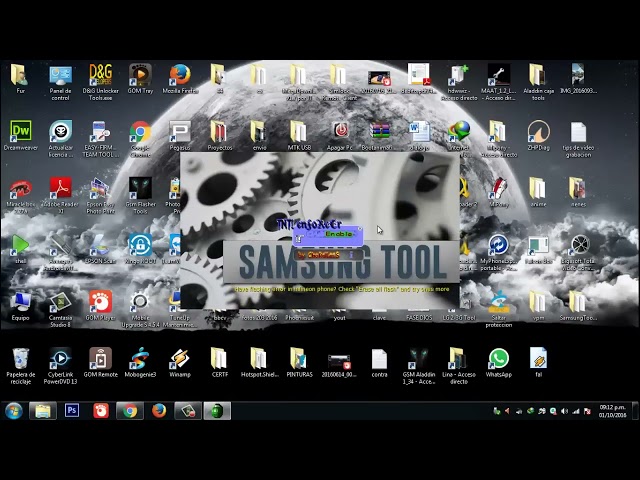
Task: Open the Panel de control desktop icon
Action: click(x=60, y=82)
